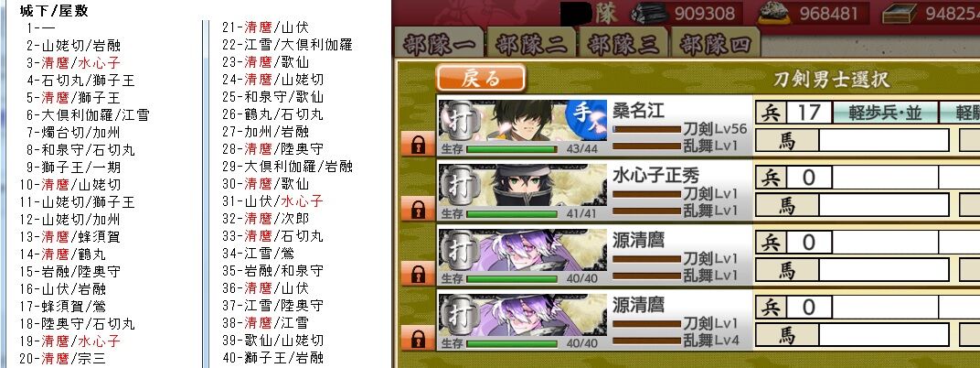Open 部隊四 tab
This screenshot has height=368, width=980.
[x=715, y=44]
